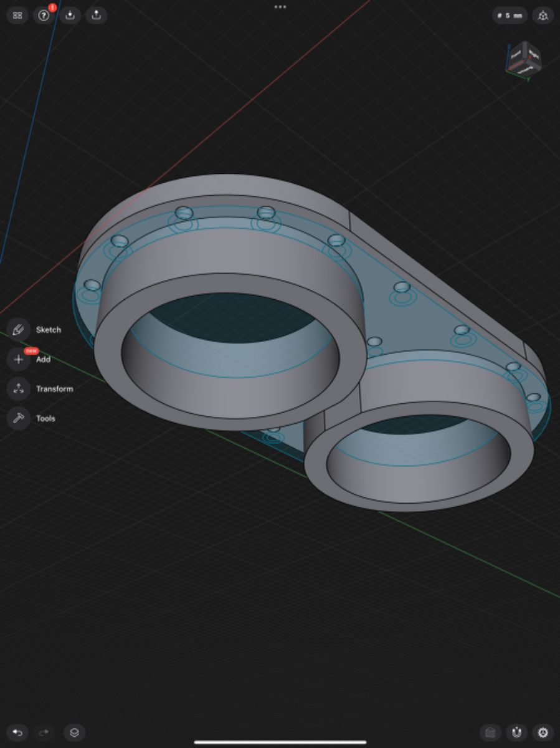This screenshot has width=560, height=748.
Task: Open the Sketch menu
Action: [19, 330]
